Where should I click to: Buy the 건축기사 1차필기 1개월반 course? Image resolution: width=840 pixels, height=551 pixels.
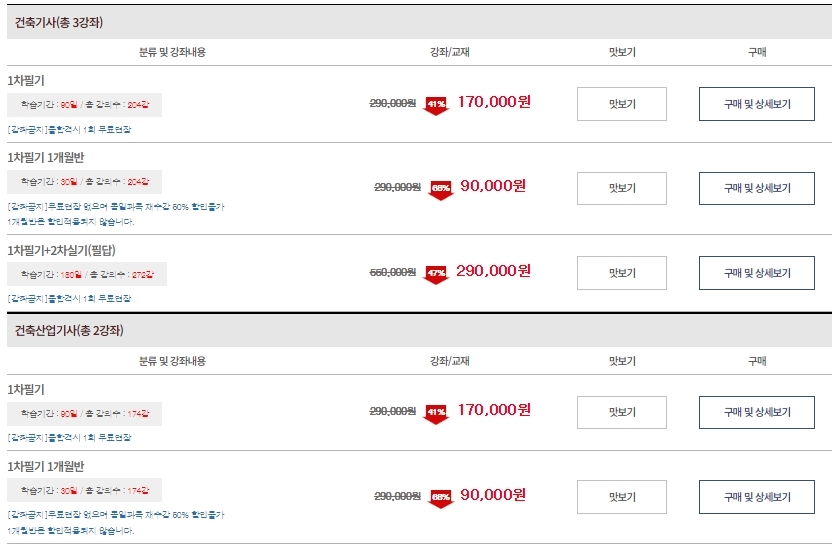pos(756,188)
